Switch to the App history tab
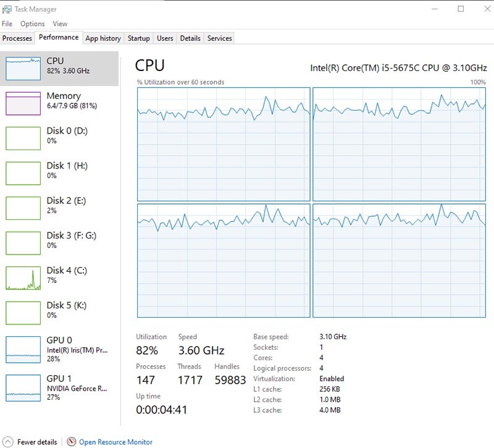 103,38
